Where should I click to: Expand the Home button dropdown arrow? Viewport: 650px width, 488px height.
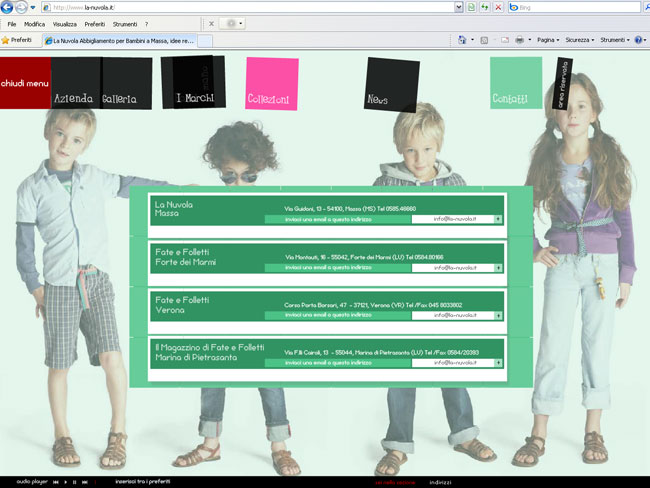click(x=472, y=40)
